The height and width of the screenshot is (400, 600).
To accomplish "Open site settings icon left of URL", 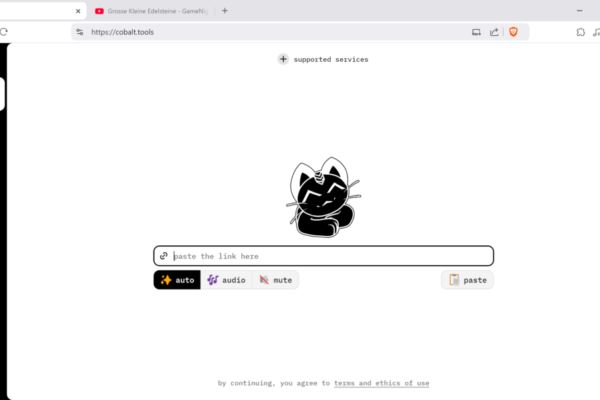I will click(x=80, y=32).
